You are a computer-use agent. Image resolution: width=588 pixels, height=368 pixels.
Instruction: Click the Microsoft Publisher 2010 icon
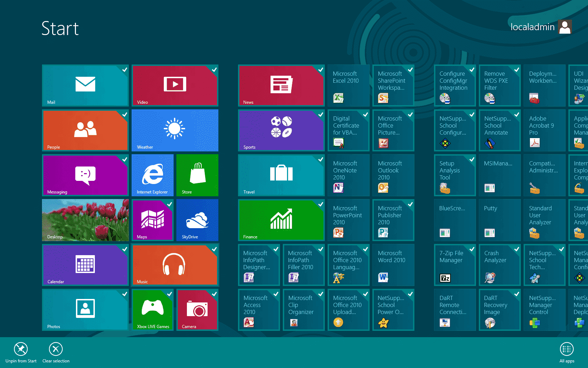(383, 233)
